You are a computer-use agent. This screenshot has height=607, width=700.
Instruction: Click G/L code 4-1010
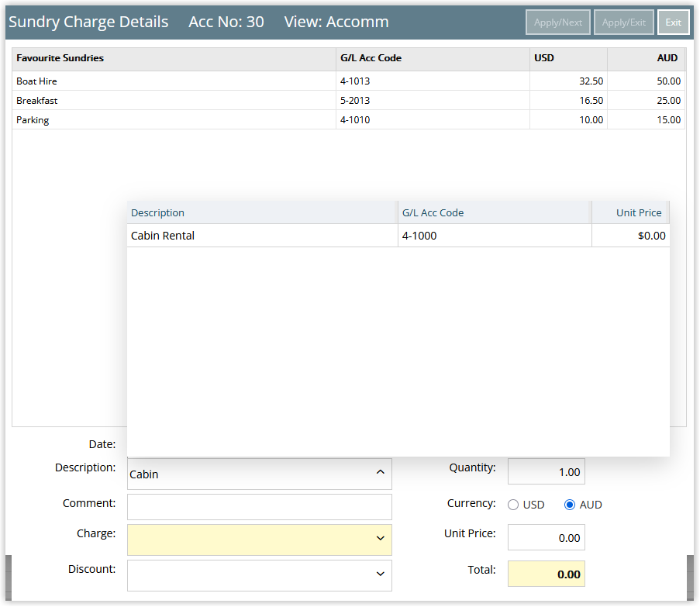[355, 119]
